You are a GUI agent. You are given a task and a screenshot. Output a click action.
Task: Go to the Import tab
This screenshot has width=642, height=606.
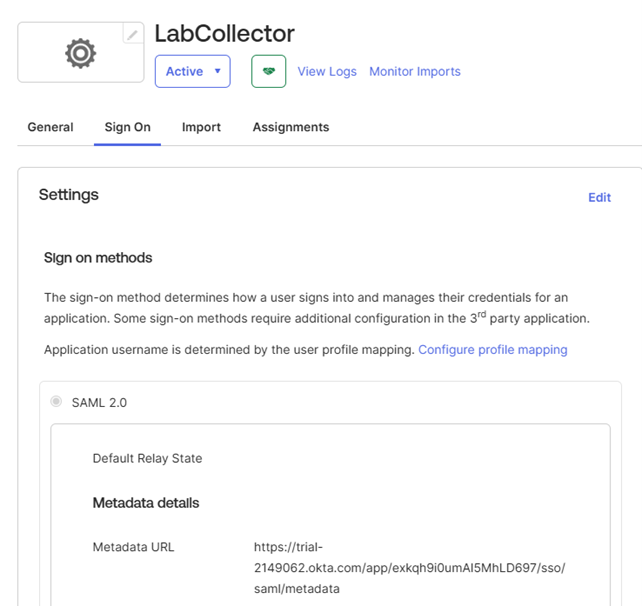point(201,127)
